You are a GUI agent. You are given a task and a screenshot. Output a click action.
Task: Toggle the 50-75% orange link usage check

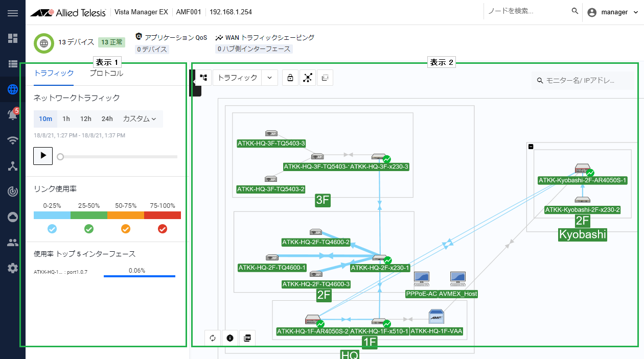[x=126, y=229]
